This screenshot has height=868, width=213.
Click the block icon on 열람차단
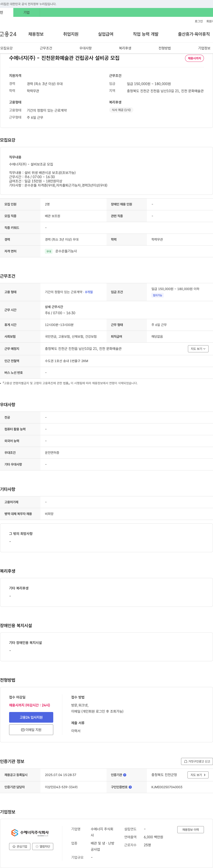tap(37, 847)
